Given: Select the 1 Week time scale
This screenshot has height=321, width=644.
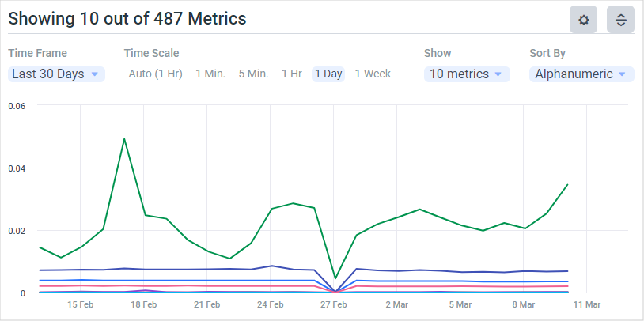Looking at the screenshot, I should coord(373,74).
